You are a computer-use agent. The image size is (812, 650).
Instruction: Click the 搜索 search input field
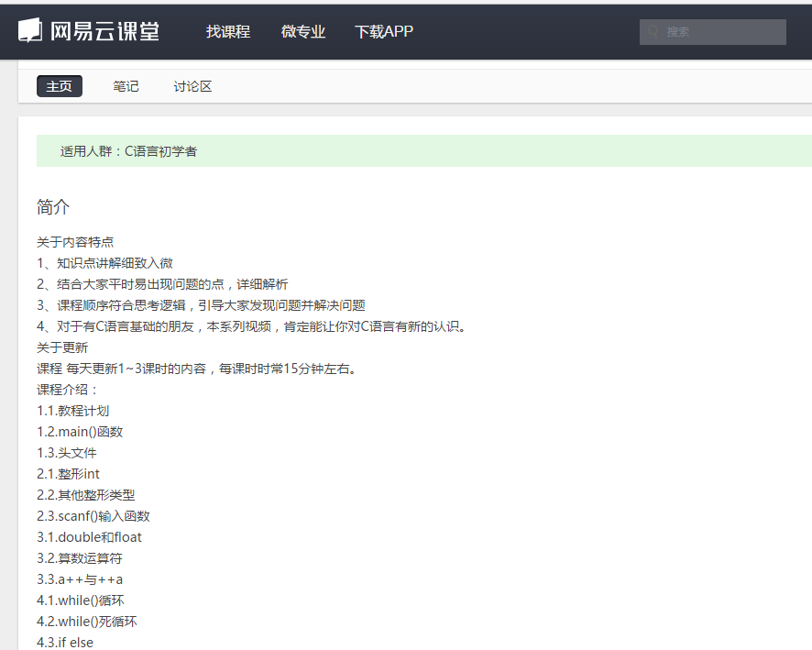click(x=713, y=32)
